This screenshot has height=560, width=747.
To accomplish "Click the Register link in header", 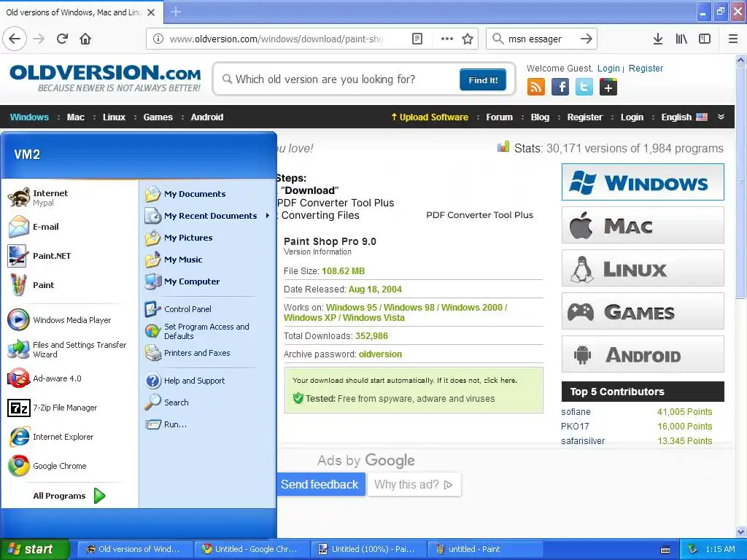I will 646,68.
